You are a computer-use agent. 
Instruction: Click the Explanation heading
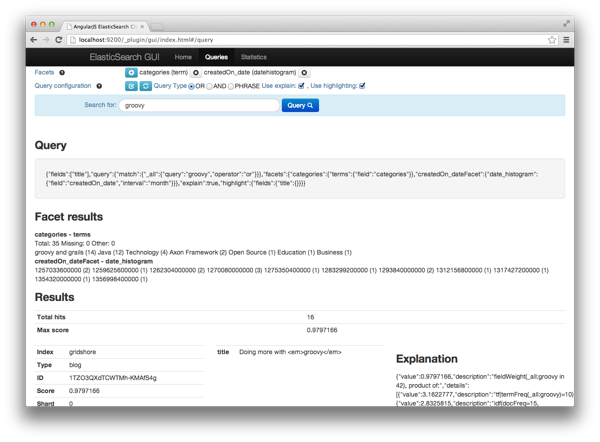427,359
